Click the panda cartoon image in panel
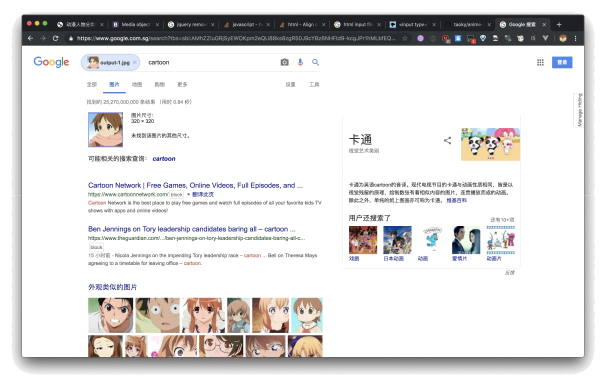The width and height of the screenshot is (606, 386). tap(490, 144)
